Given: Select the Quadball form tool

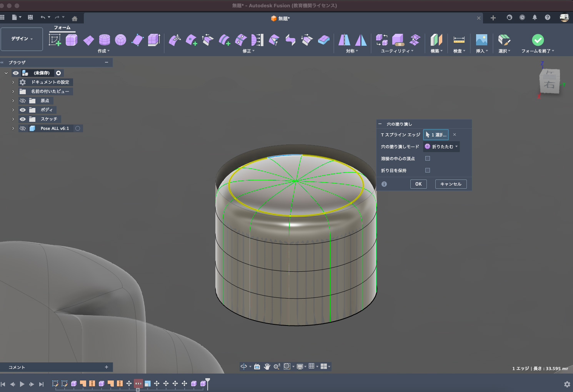Looking at the screenshot, I should tap(120, 40).
